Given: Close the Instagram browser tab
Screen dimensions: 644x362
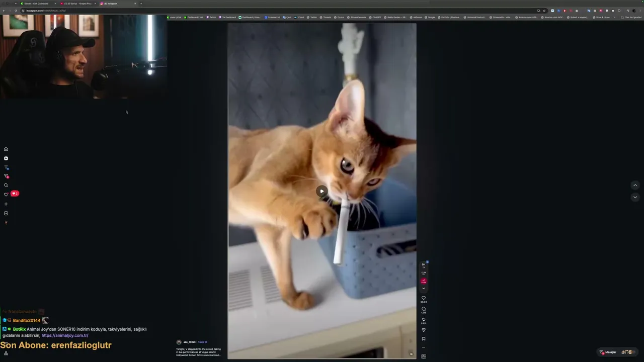Looking at the screenshot, I should point(135,4).
